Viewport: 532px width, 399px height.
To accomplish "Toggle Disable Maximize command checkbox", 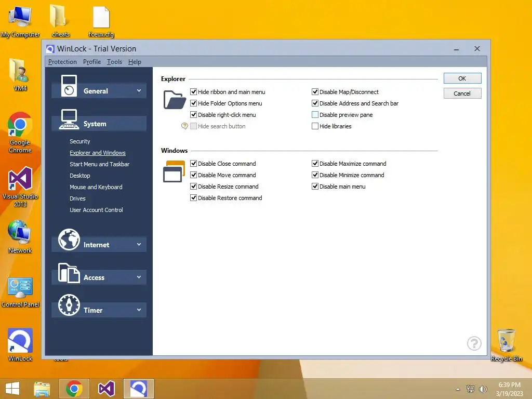I will (315, 163).
